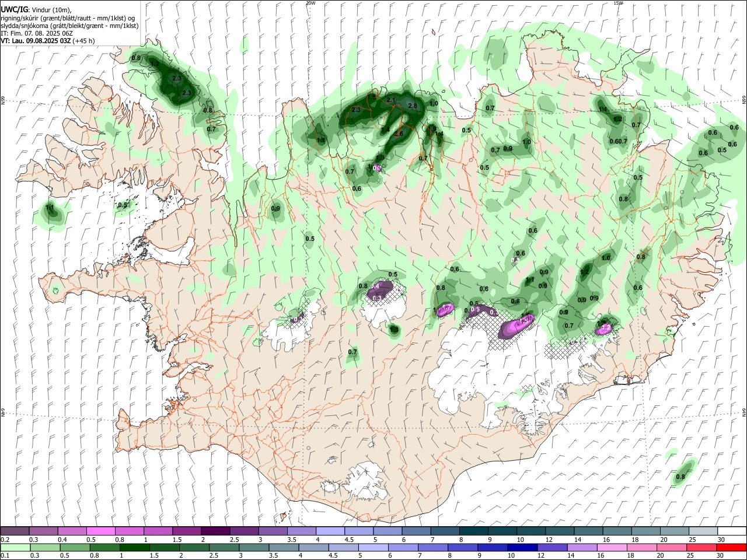Click the pure red swatch ending the rain scale
Image resolution: width=747 pixels, height=560 pixels.
tap(731, 547)
